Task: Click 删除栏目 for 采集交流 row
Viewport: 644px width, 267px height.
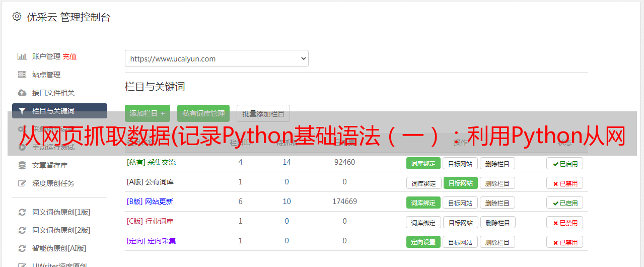Action: click(x=497, y=163)
